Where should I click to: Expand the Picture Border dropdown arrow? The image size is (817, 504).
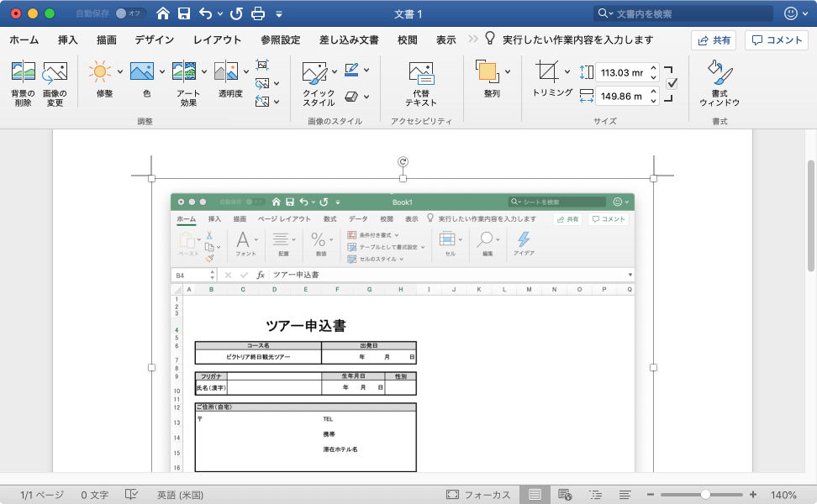[366, 70]
